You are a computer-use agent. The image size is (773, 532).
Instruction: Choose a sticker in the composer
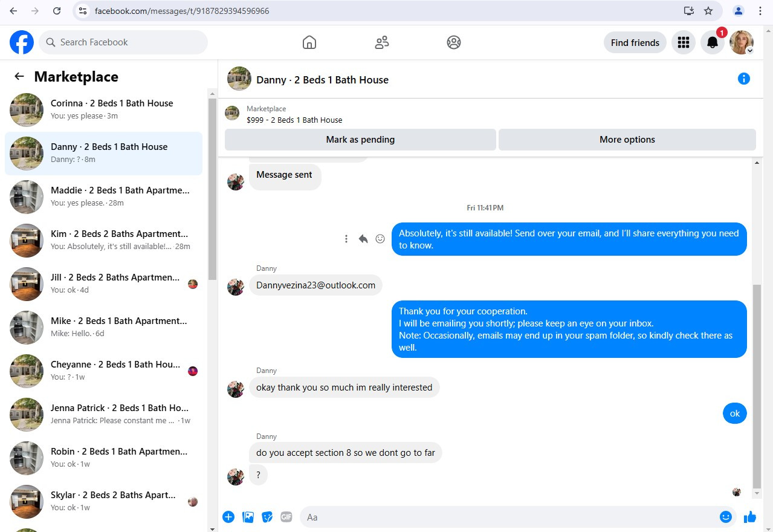click(x=267, y=517)
